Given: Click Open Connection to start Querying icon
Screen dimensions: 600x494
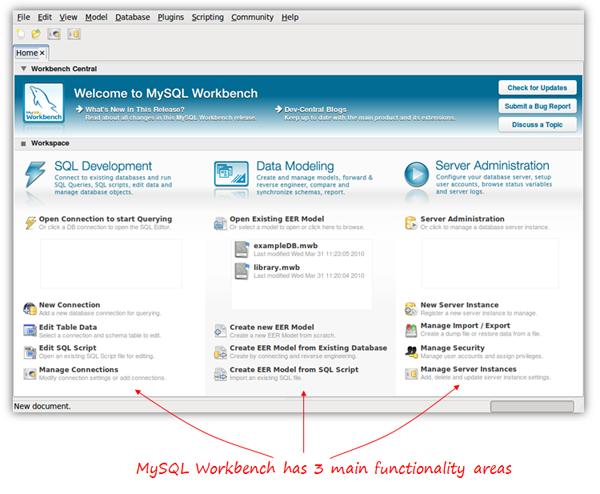Looking at the screenshot, I should [31, 222].
